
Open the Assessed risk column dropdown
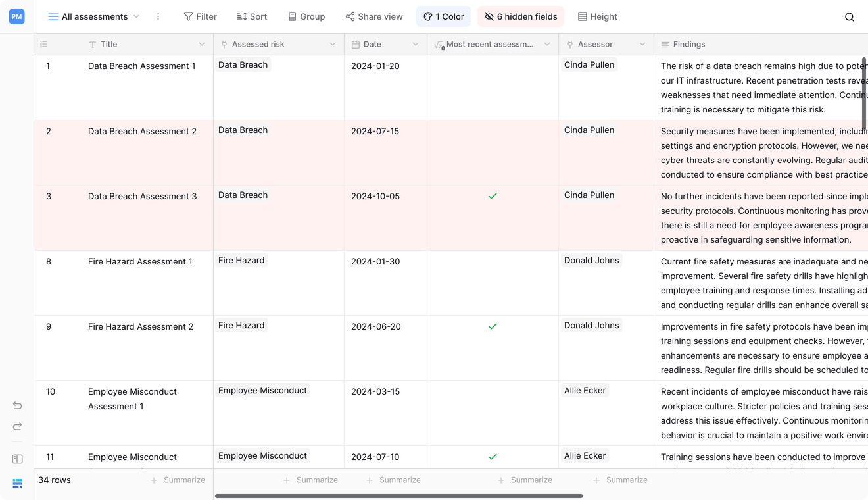click(x=333, y=44)
